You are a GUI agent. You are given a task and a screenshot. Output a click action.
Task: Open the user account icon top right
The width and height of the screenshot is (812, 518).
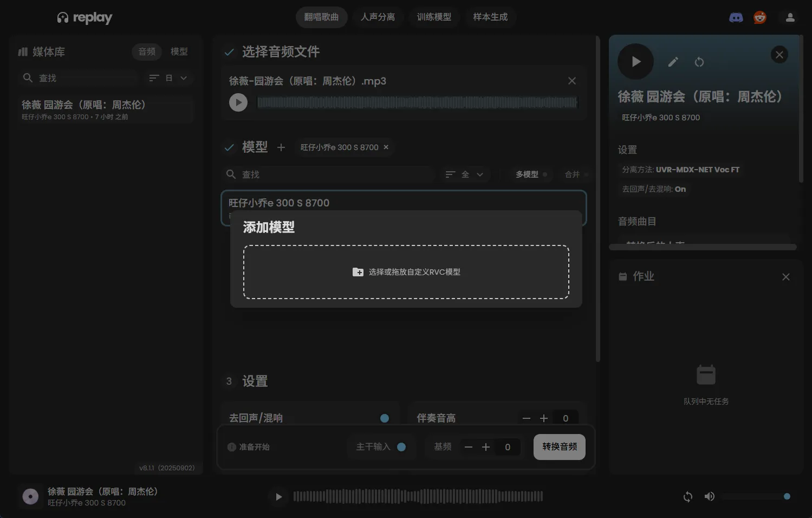point(790,17)
